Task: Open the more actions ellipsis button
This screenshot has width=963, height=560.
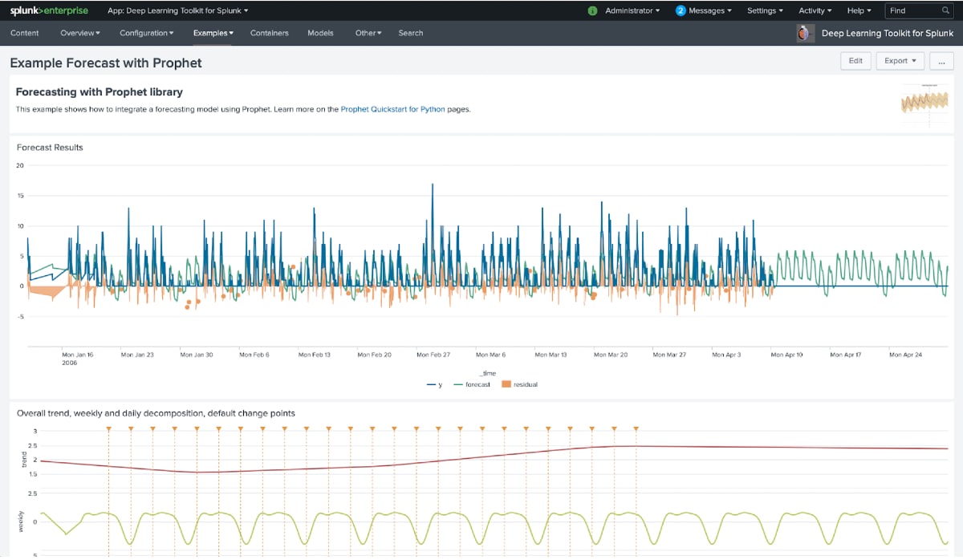Action: tap(942, 61)
